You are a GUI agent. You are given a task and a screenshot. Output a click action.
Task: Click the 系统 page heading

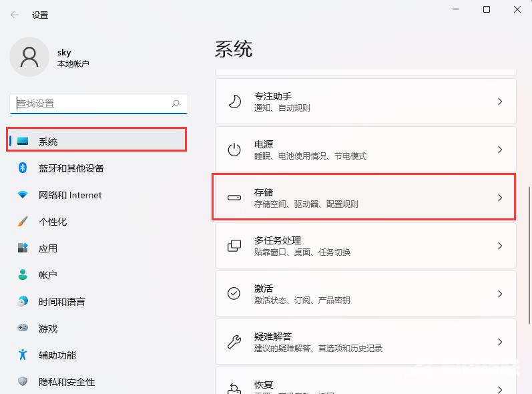coord(234,49)
